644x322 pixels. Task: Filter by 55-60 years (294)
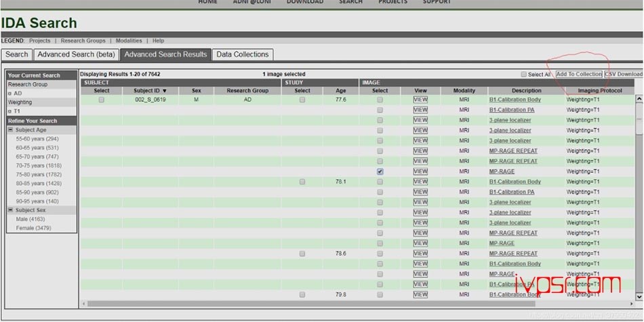tap(37, 139)
